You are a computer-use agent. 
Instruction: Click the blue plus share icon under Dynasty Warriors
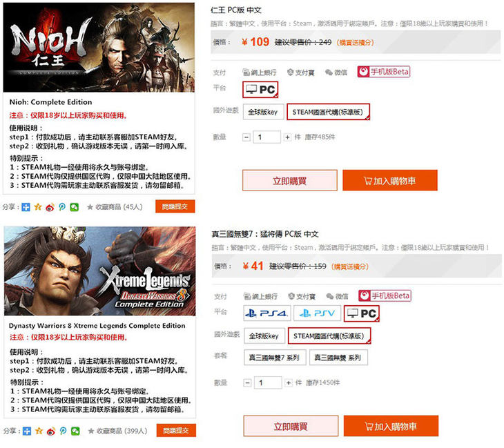pyautogui.click(x=27, y=431)
